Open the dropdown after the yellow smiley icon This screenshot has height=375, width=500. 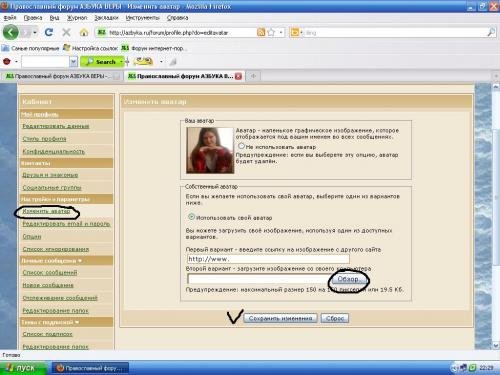161,62
